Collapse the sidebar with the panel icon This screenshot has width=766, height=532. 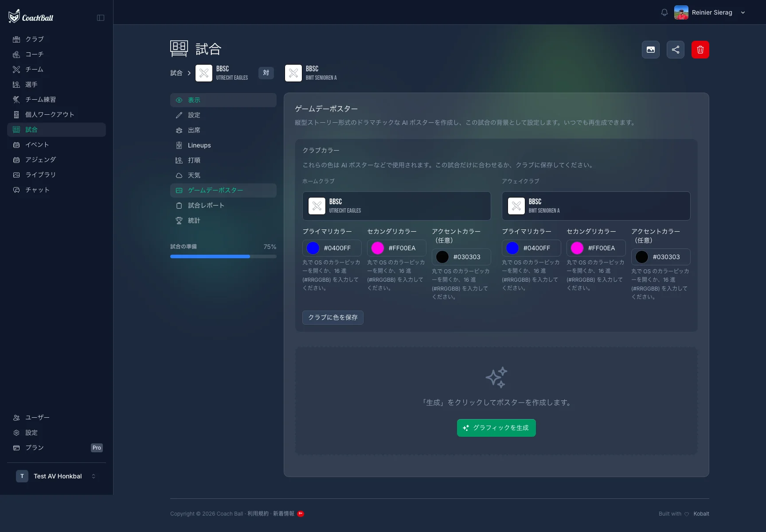pos(101,18)
